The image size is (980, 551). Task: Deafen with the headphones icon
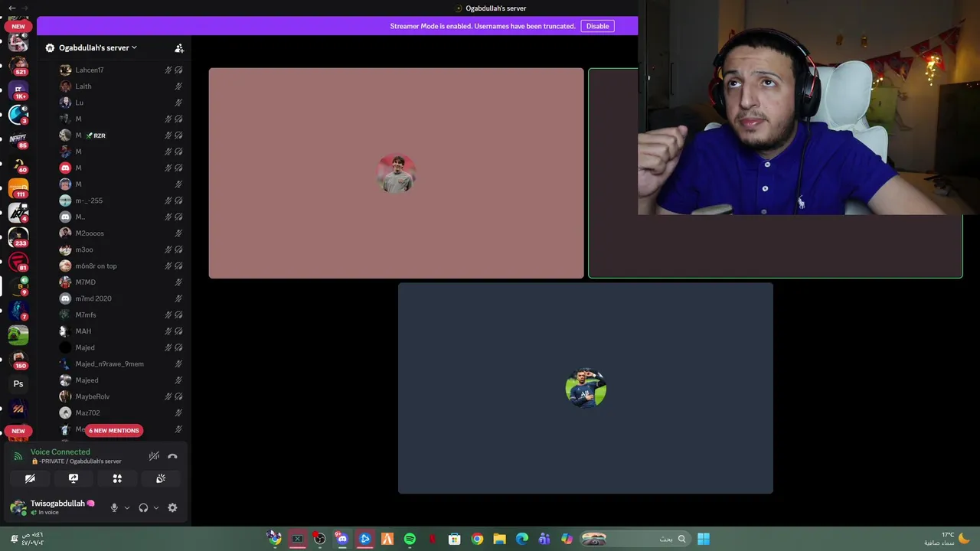[x=143, y=507]
